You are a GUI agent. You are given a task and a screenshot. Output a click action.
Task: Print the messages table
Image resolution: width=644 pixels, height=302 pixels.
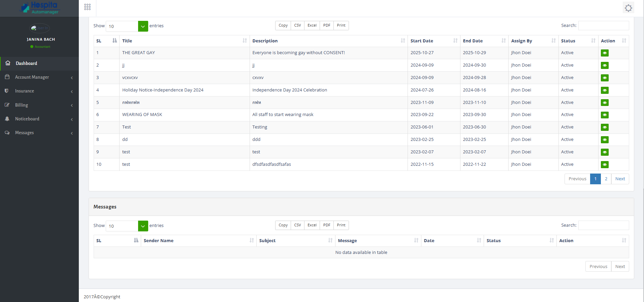[x=341, y=225]
